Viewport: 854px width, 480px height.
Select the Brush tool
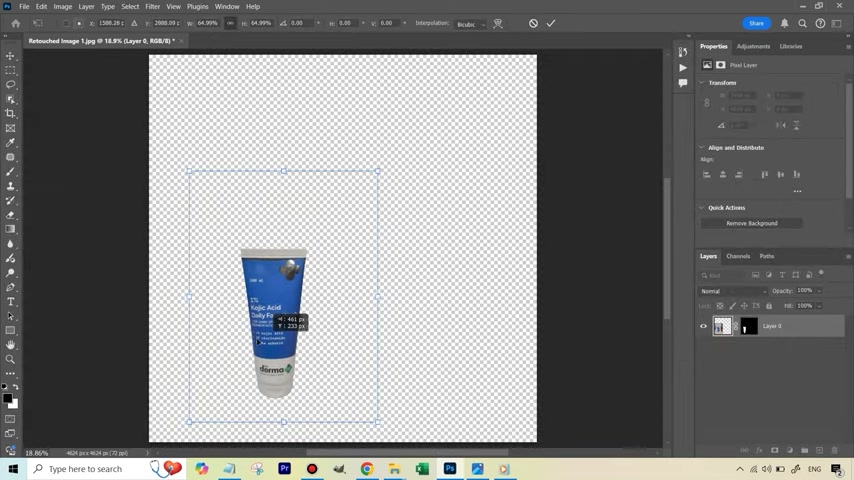click(10, 172)
